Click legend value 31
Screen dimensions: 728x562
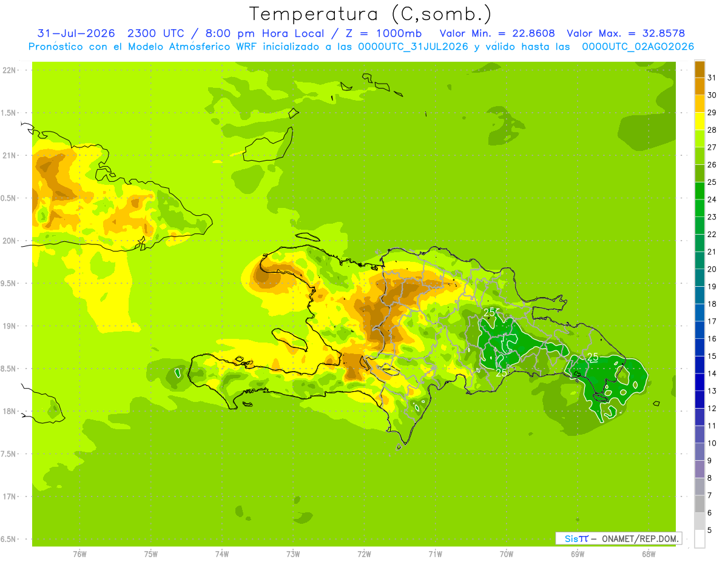pos(712,78)
